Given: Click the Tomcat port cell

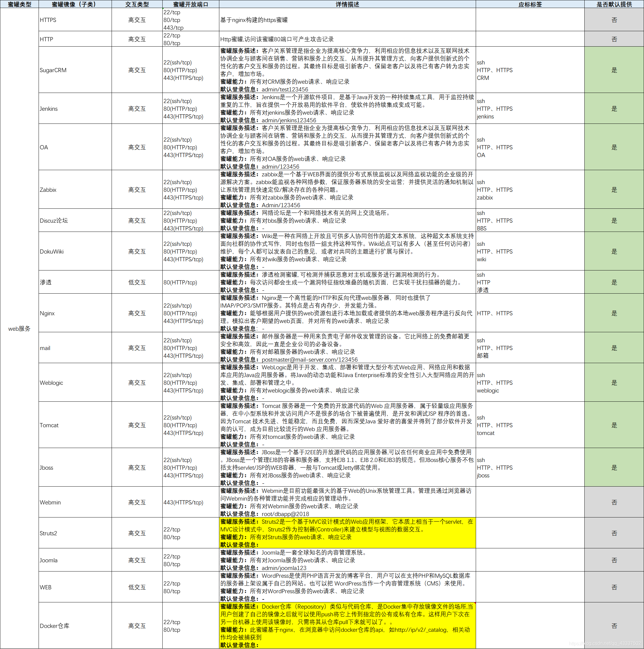Looking at the screenshot, I should [x=191, y=425].
